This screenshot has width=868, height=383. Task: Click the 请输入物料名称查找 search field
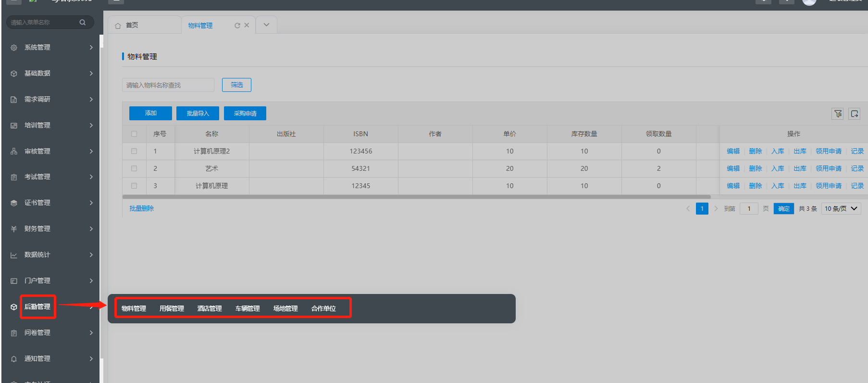coord(168,85)
